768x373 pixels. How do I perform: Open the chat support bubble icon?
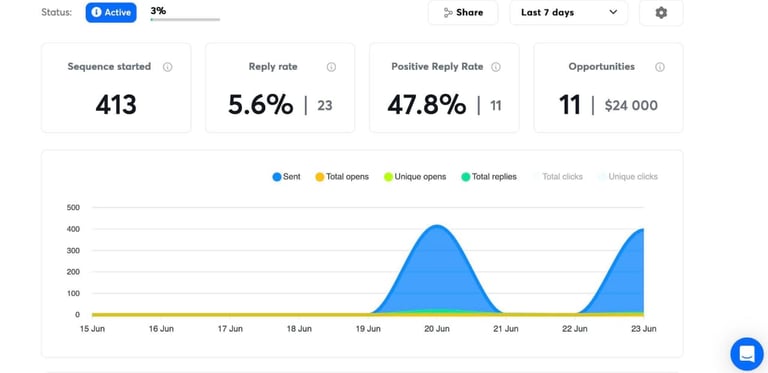click(747, 354)
